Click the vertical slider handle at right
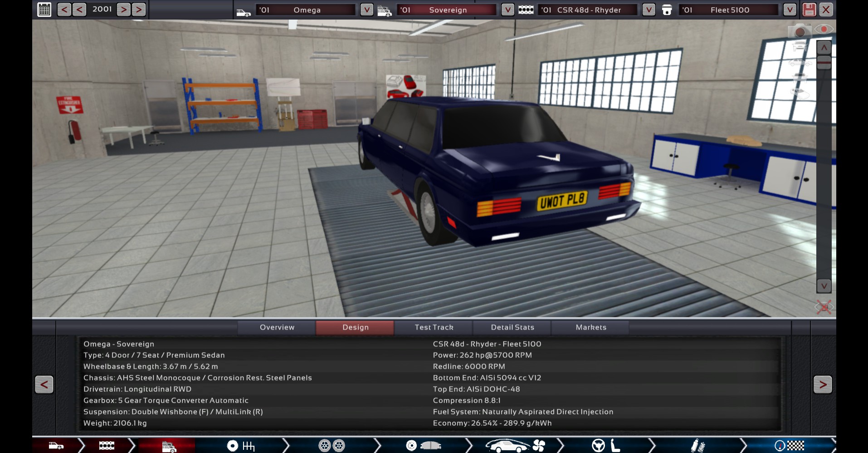868x453 pixels. (824, 62)
